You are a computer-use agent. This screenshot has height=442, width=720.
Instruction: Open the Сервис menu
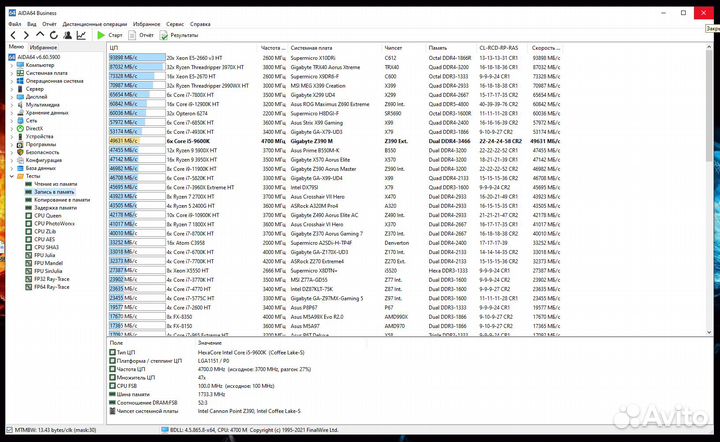click(x=175, y=24)
